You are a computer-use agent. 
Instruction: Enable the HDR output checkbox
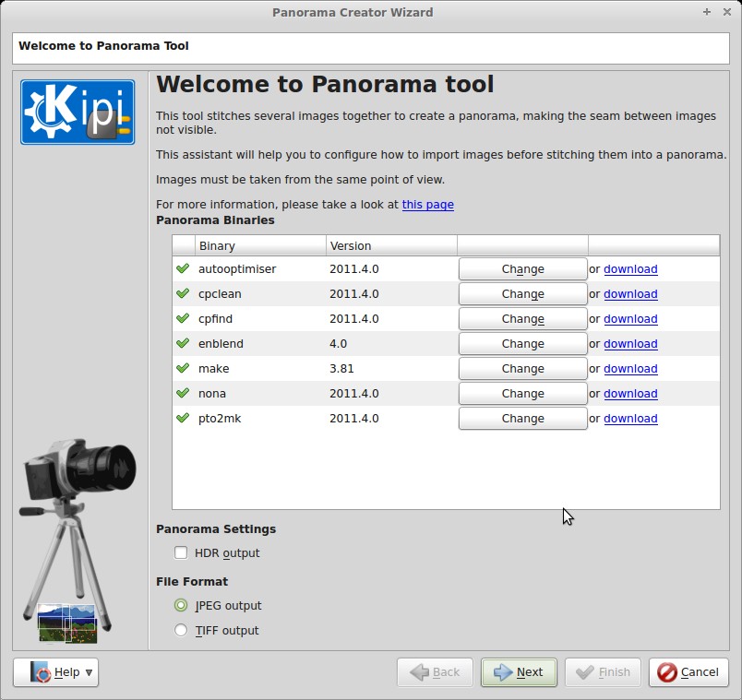click(181, 552)
